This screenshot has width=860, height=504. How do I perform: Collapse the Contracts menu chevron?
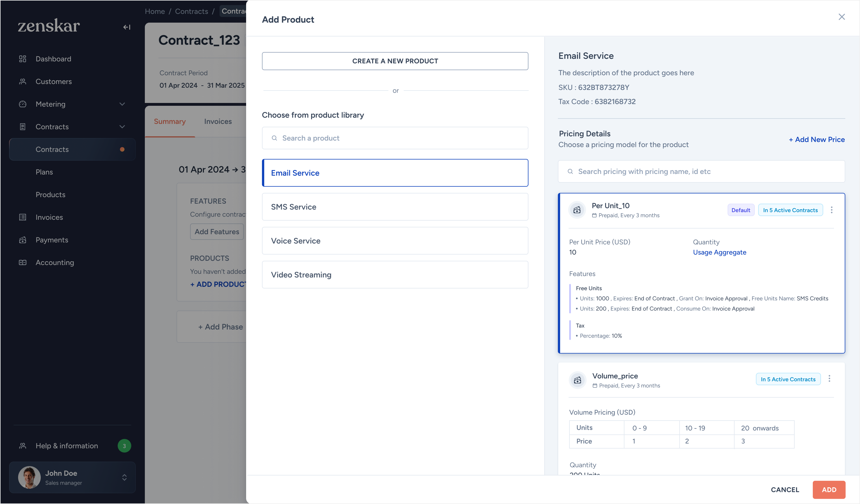click(122, 127)
